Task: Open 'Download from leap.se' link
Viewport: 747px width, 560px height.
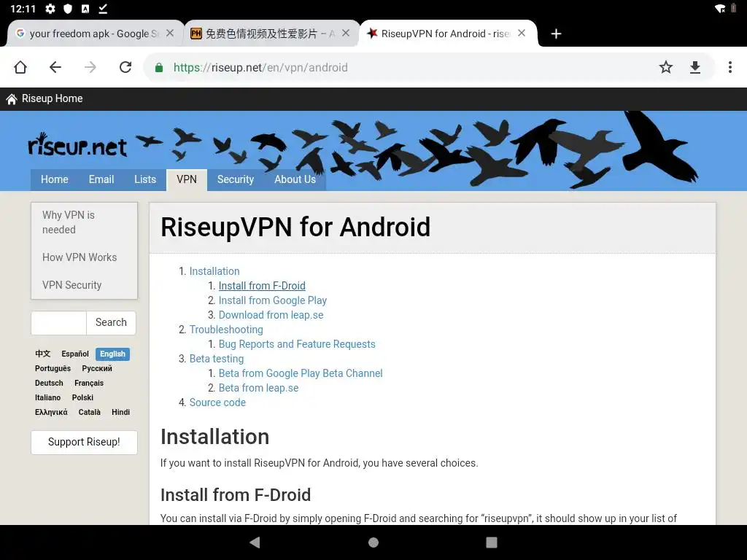Action: tap(271, 315)
